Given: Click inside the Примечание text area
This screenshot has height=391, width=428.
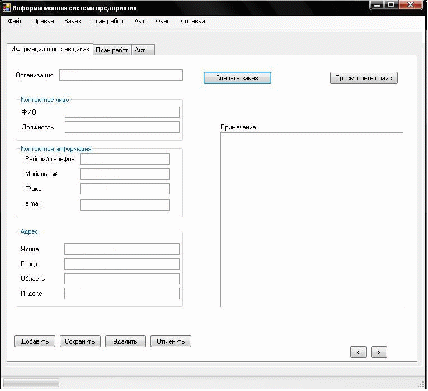Looking at the screenshot, I should (311, 220).
